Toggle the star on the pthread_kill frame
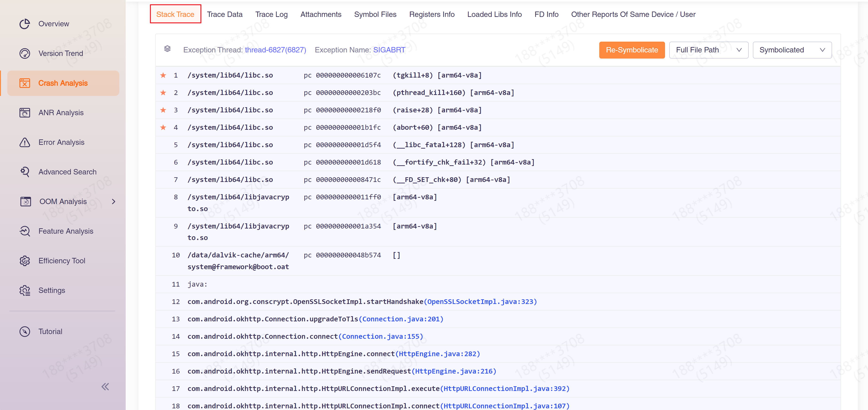 [163, 93]
